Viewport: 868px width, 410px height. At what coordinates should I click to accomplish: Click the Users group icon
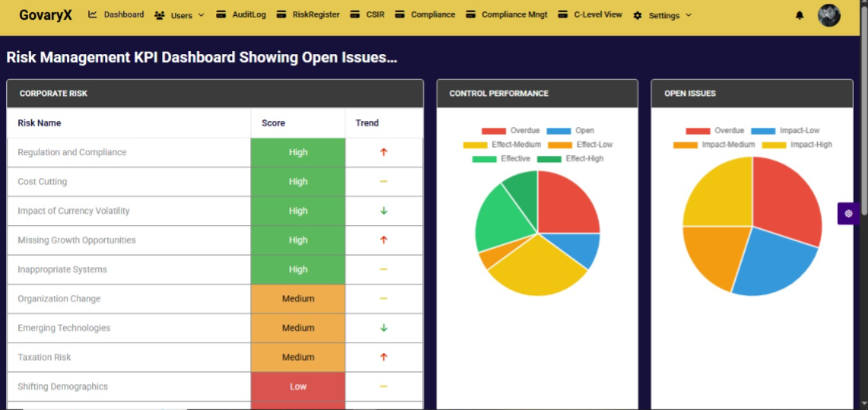159,15
